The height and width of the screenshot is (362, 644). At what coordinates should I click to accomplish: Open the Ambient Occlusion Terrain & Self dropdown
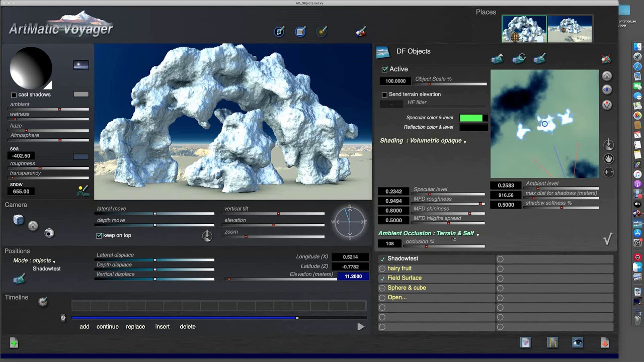(x=429, y=233)
